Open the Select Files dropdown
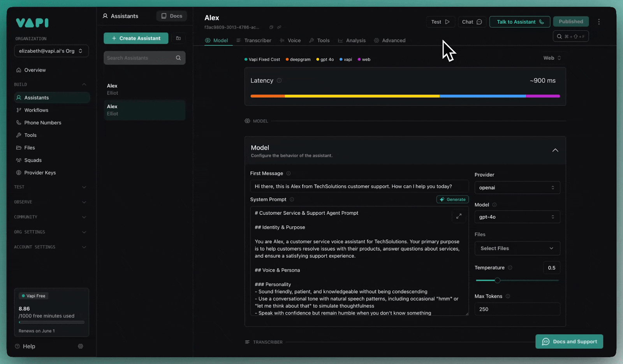This screenshot has width=623, height=364. (x=517, y=248)
